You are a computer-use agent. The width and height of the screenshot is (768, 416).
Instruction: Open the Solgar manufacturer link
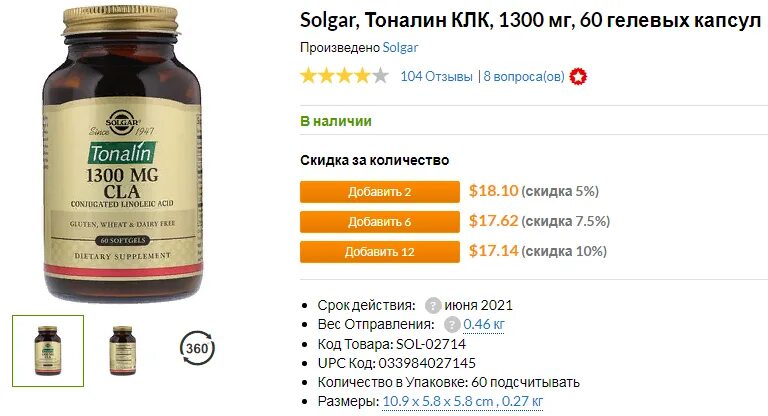[x=400, y=48]
